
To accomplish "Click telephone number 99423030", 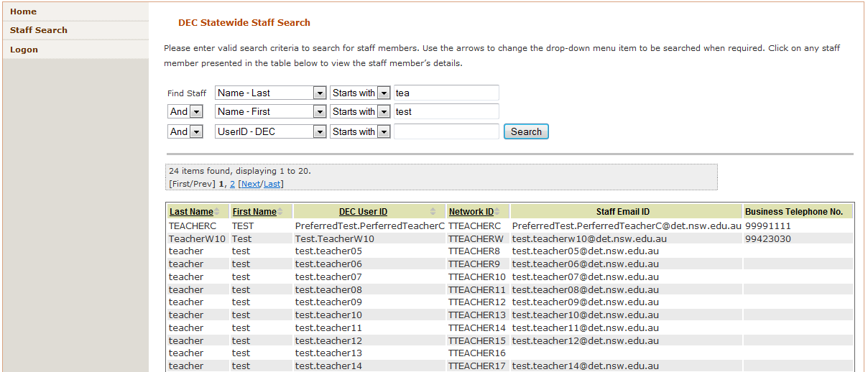I will 768,238.
